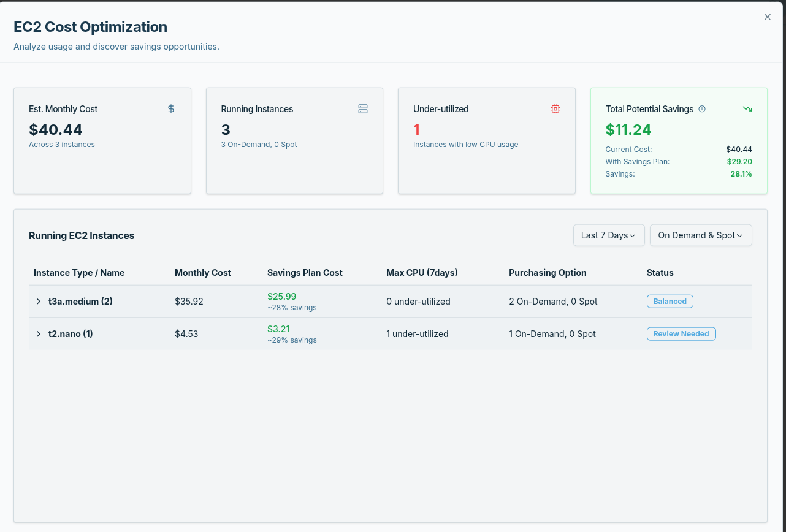Click the Max CPU (7days) column header
Image resolution: width=786 pixels, height=532 pixels.
(x=422, y=273)
